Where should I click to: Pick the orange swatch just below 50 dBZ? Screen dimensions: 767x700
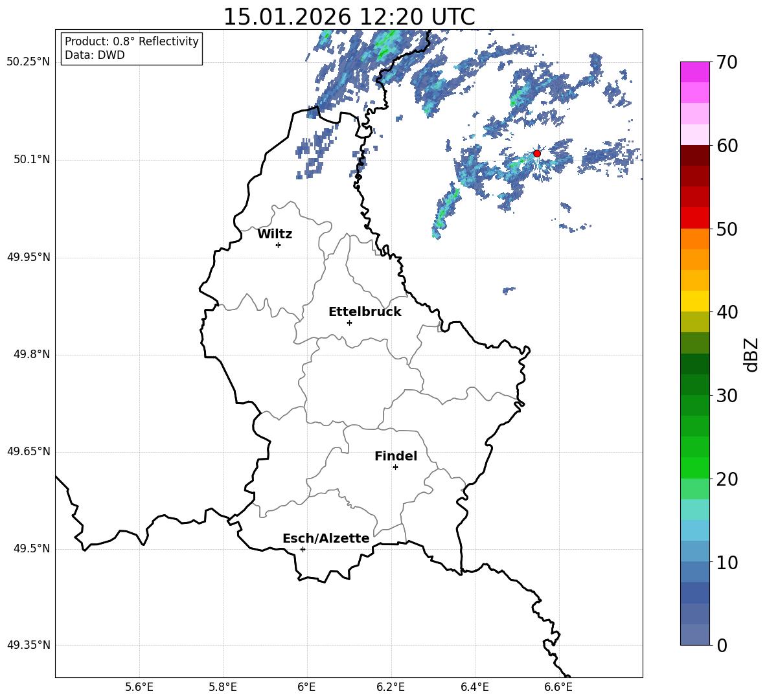[694, 239]
